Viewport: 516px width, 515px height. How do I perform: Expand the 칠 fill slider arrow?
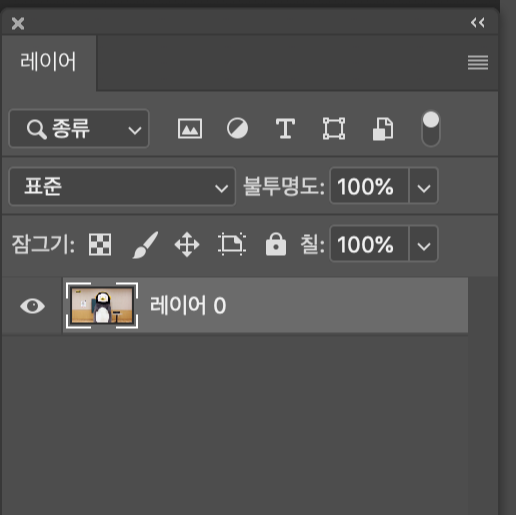tap(423, 244)
